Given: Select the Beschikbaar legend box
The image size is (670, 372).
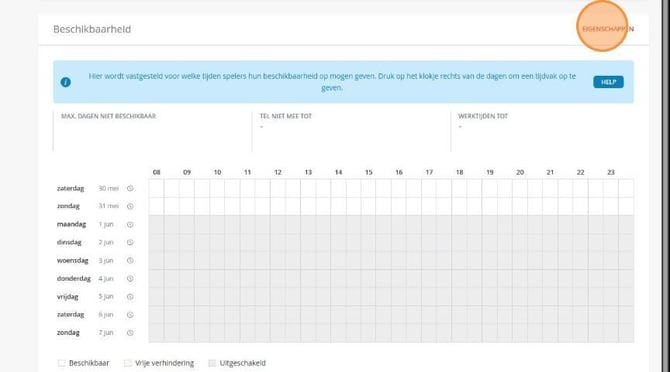Looking at the screenshot, I should click(x=62, y=363).
